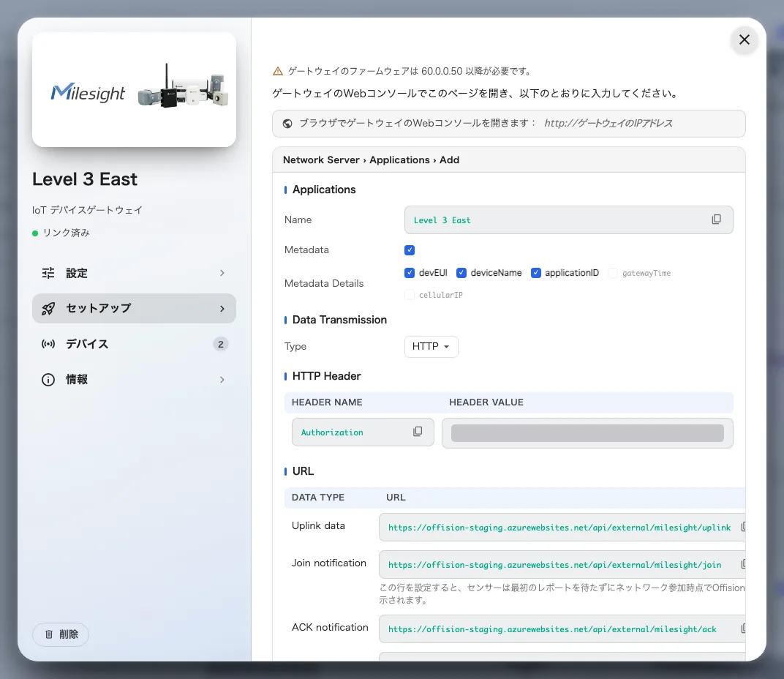Click the ACK notification URL field
784x679 pixels.
562,629
